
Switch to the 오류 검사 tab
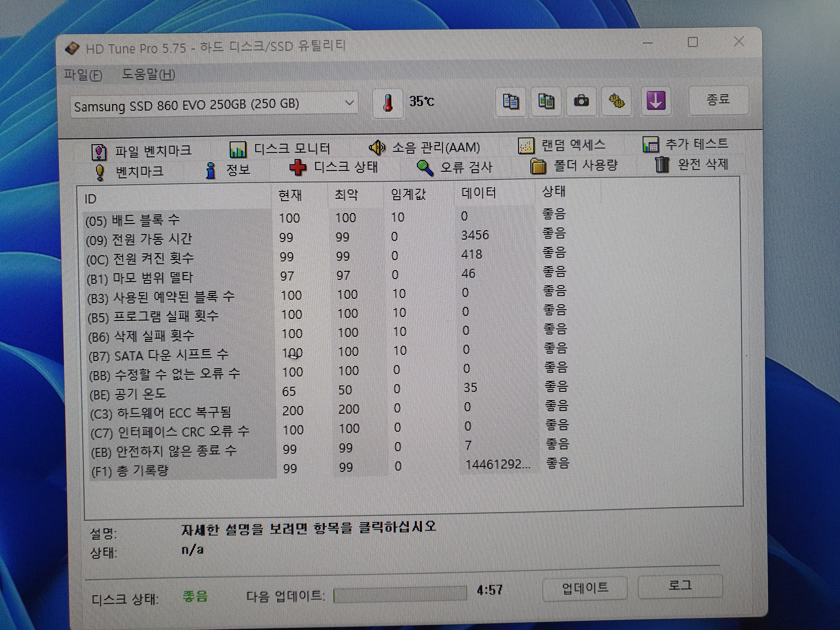(455, 167)
